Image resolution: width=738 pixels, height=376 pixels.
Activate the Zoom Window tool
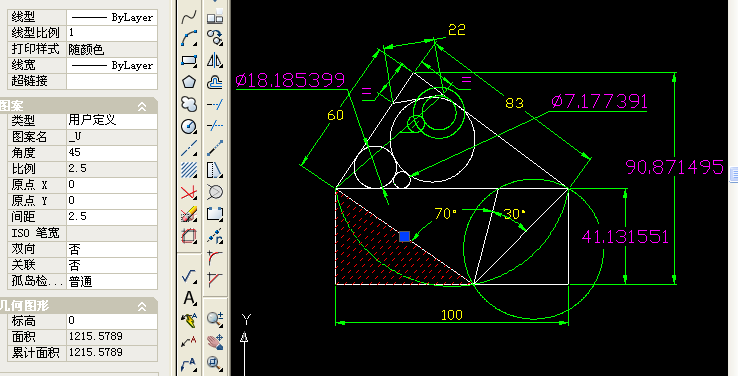pyautogui.click(x=215, y=363)
